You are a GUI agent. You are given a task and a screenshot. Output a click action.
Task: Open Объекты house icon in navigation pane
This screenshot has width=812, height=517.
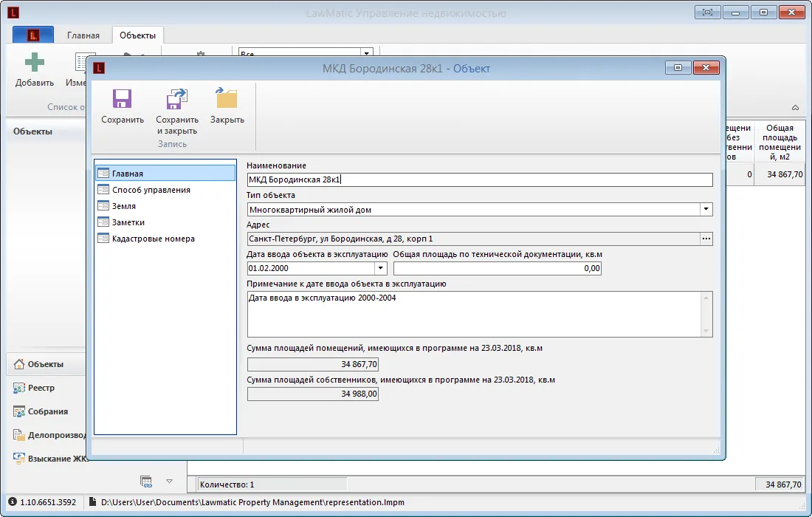[19, 363]
